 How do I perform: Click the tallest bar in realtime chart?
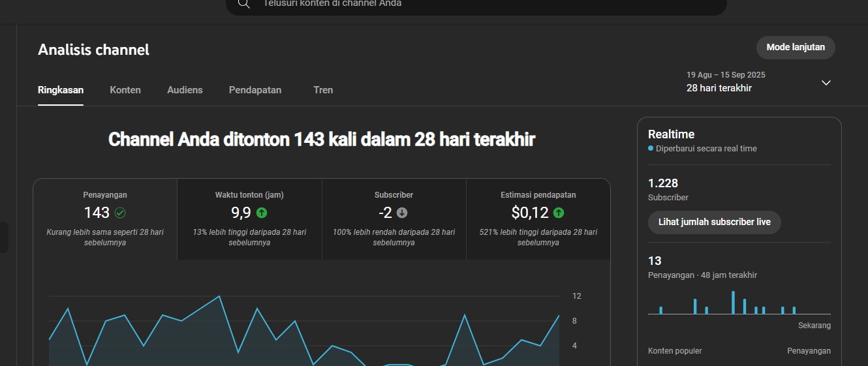tap(733, 303)
